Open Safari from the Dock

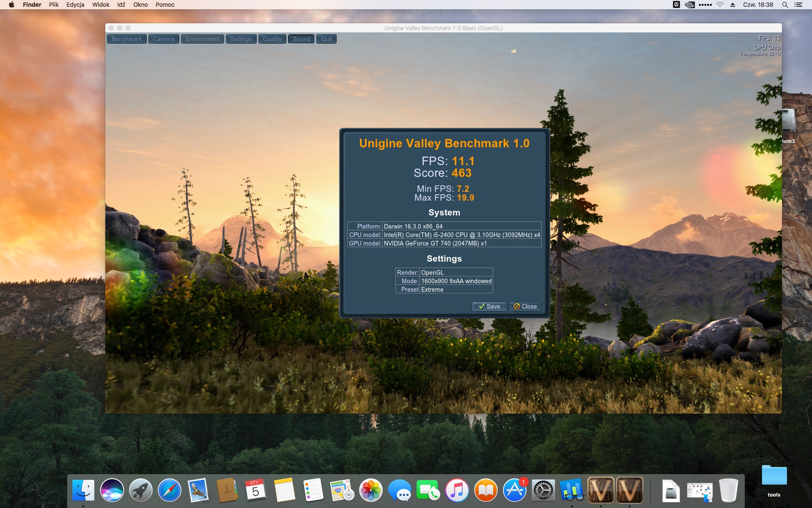click(x=170, y=490)
